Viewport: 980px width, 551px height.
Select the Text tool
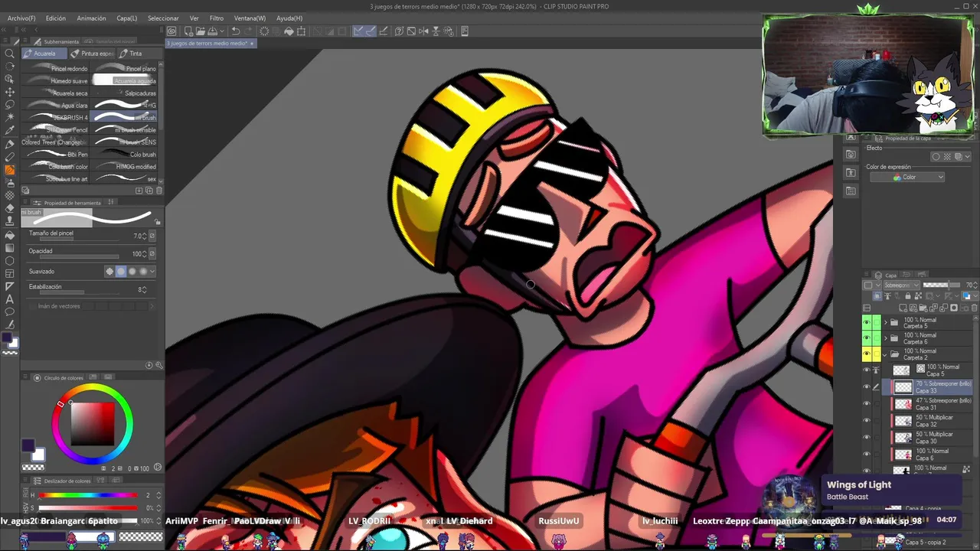(x=10, y=299)
